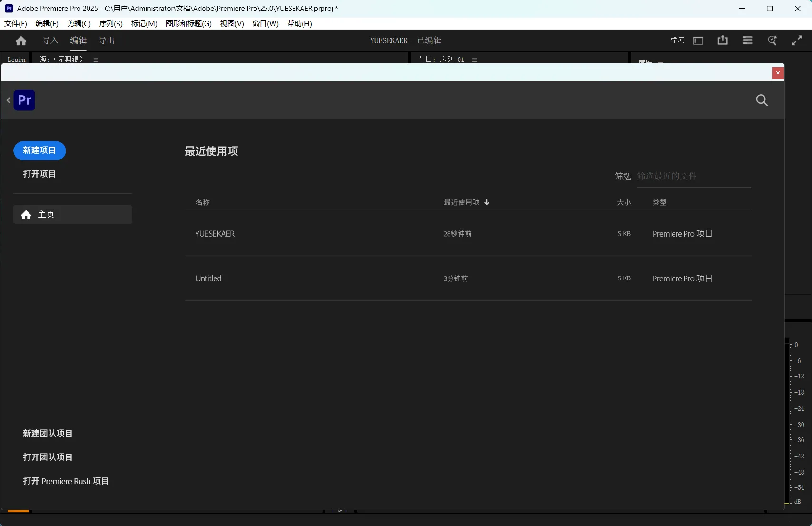Click the magnifier help search icon in the header
Screen dimensions: 812x526
pyautogui.click(x=772, y=40)
